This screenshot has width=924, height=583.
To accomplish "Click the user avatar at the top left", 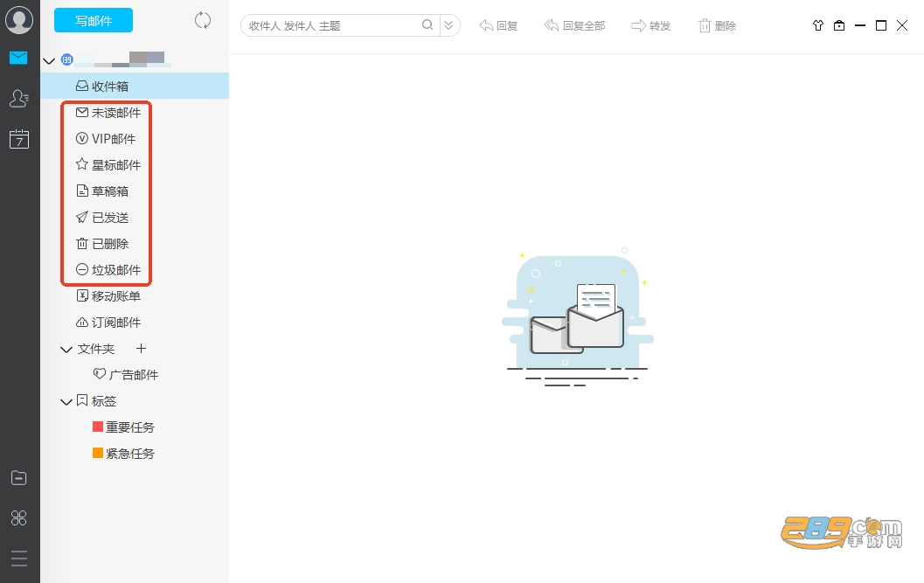I will click(19, 19).
